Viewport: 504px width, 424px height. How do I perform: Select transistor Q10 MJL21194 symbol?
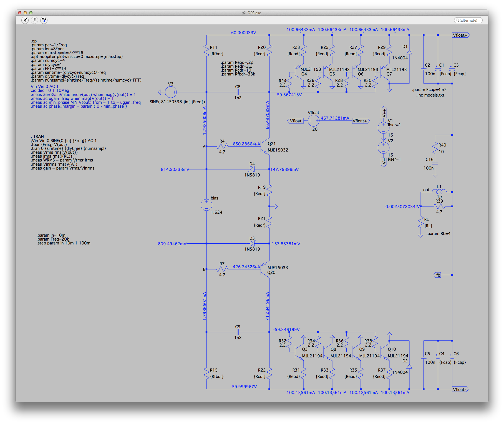(385, 352)
